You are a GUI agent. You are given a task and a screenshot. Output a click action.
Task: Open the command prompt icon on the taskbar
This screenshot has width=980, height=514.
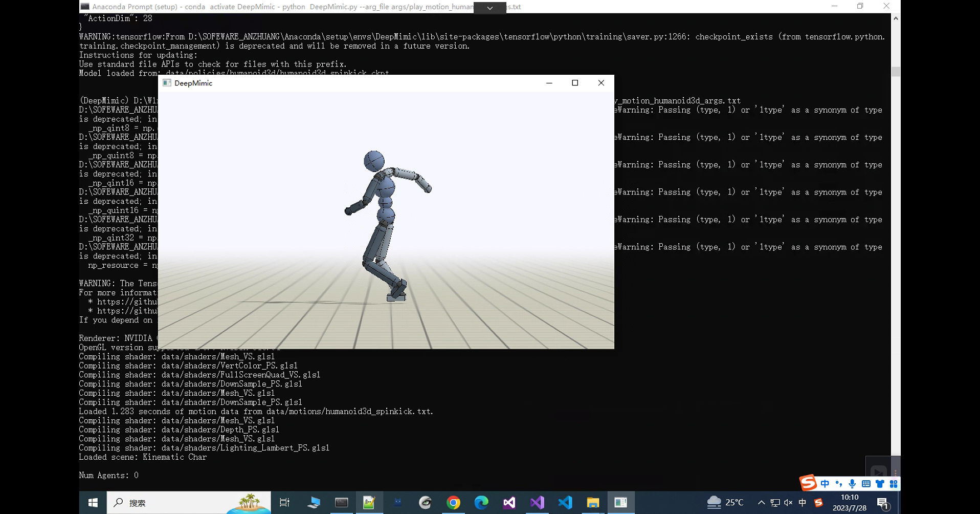pos(341,502)
